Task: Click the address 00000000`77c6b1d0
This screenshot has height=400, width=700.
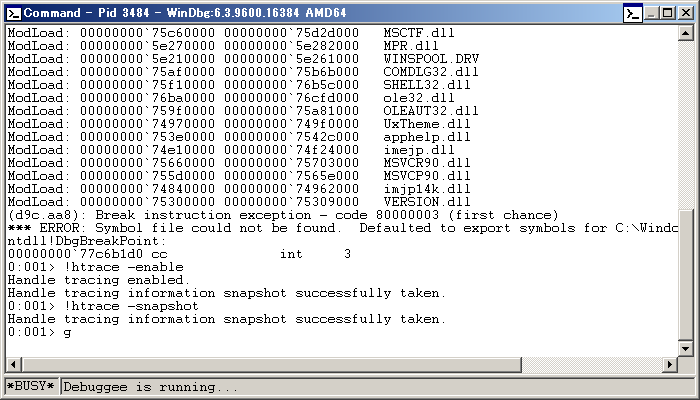Action: (75, 254)
